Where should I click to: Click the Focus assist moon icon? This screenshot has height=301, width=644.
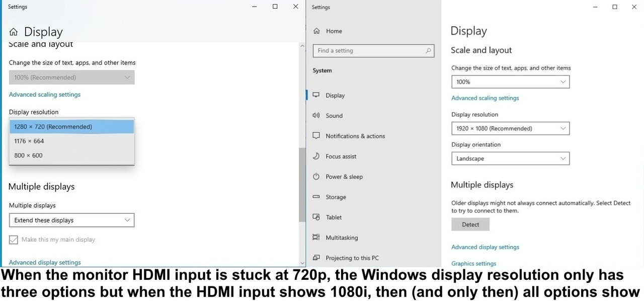tap(316, 156)
